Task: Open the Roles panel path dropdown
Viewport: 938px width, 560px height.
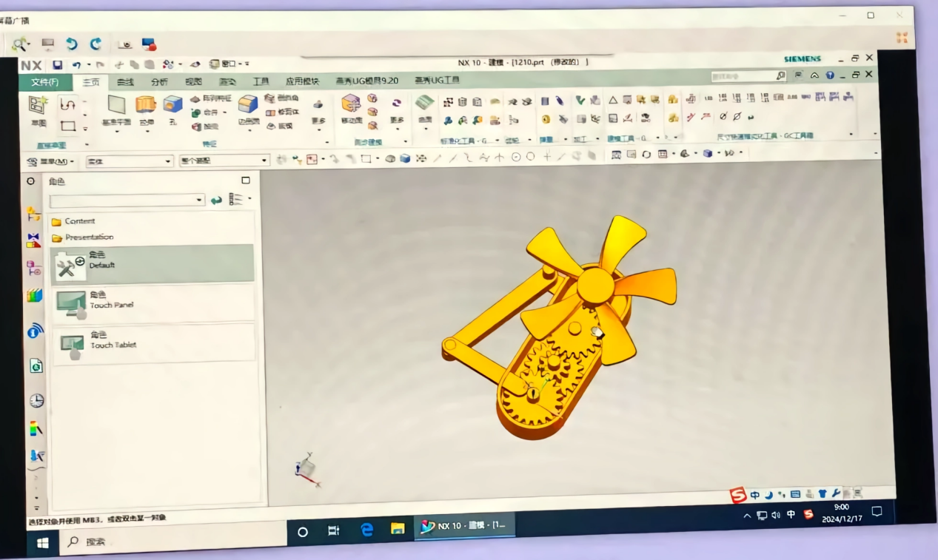Action: pyautogui.click(x=199, y=200)
